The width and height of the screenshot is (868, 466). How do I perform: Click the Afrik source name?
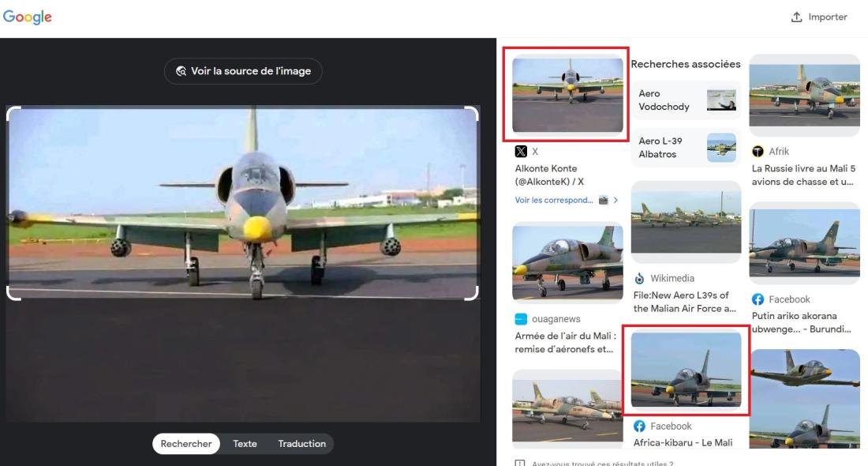779,152
